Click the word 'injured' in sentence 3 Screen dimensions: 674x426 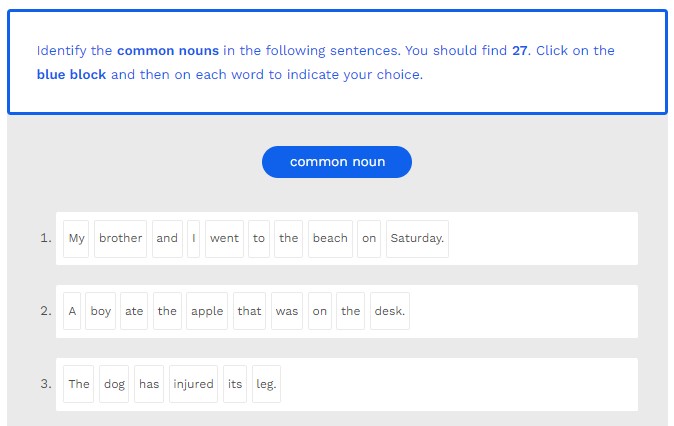(x=193, y=384)
